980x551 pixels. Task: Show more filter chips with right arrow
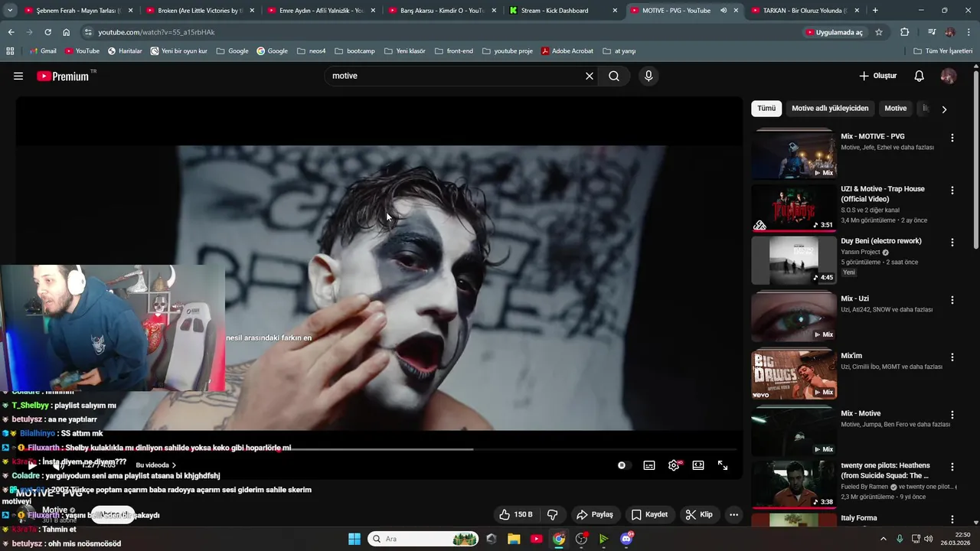pos(944,109)
